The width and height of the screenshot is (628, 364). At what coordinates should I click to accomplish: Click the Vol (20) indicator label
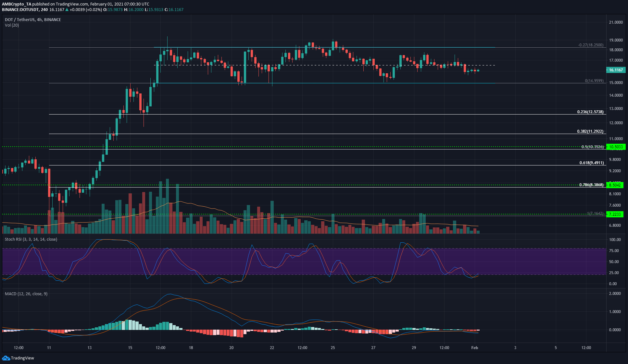[12, 25]
